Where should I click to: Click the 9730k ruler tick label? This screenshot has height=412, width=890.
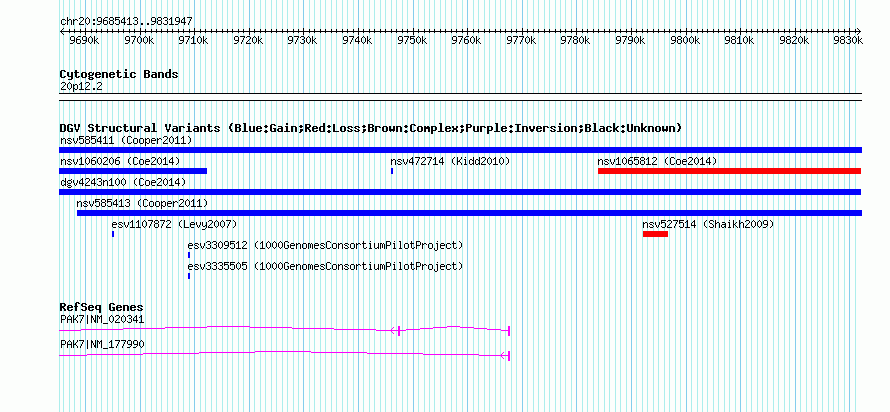(x=303, y=40)
